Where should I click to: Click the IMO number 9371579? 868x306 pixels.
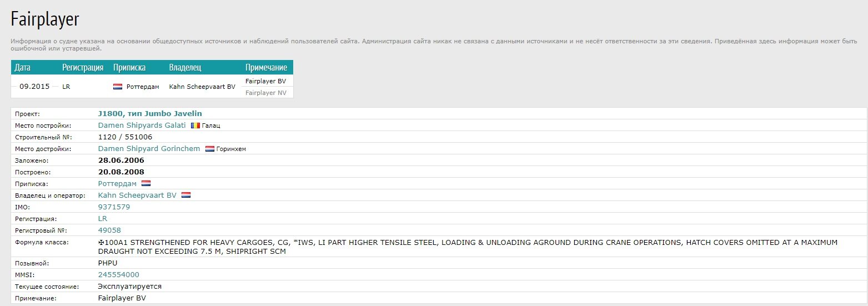(114, 207)
